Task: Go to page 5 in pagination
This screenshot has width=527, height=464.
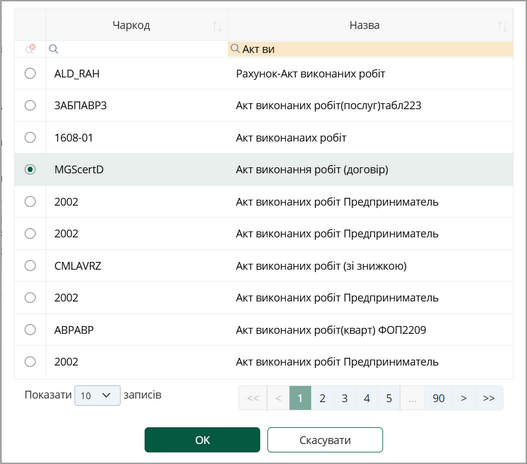Action: point(389,398)
